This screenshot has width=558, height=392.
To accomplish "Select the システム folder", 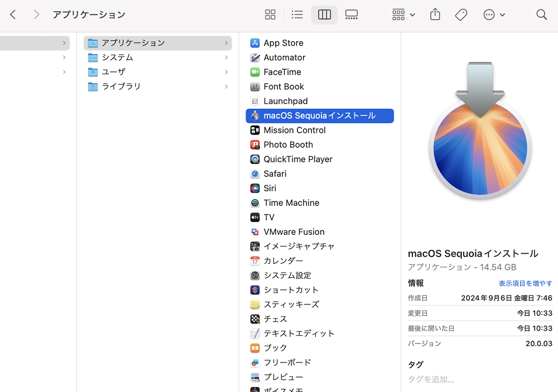I will tap(158, 57).
